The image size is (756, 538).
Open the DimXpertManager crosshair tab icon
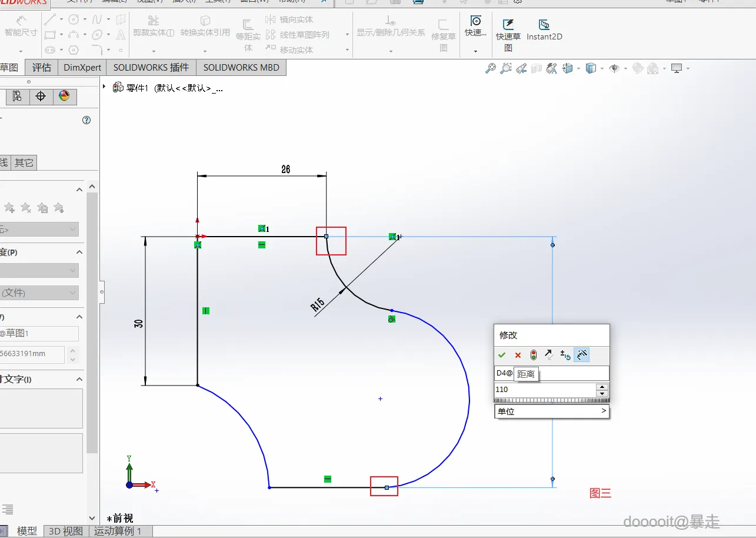click(41, 97)
